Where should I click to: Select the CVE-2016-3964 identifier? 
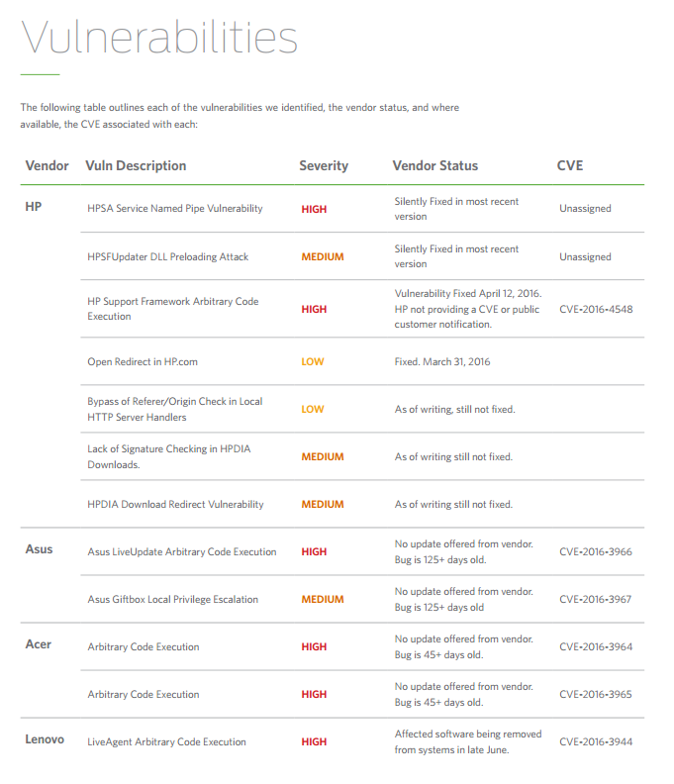[x=596, y=646]
